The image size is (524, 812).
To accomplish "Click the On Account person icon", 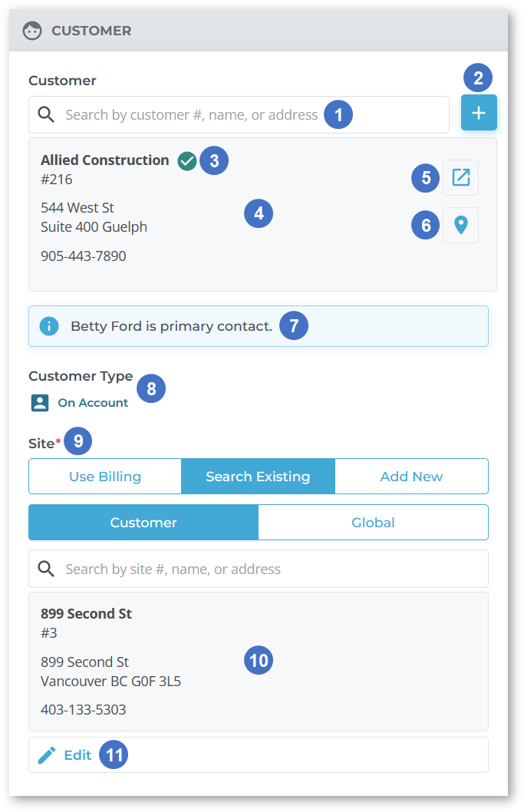I will (x=40, y=403).
